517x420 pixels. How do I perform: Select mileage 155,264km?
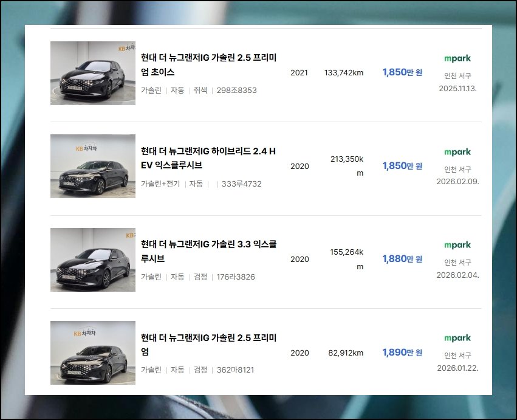pos(347,259)
